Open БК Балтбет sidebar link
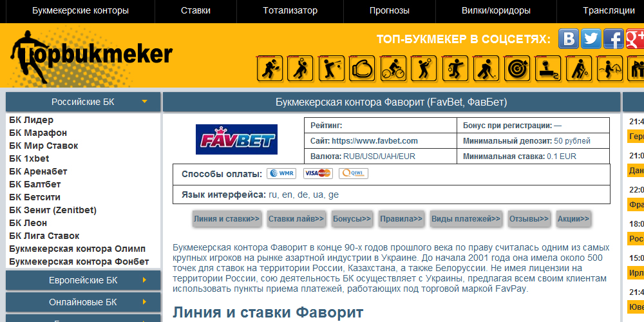 coord(35,184)
